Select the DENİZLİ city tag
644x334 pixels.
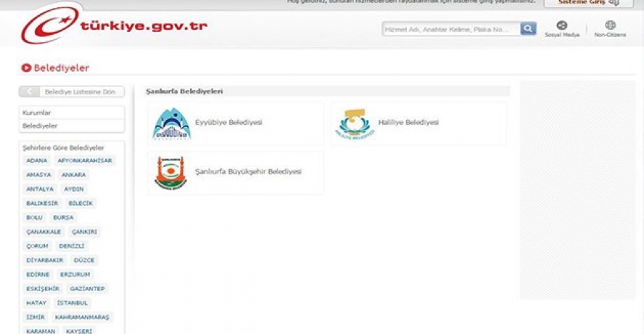(x=72, y=246)
